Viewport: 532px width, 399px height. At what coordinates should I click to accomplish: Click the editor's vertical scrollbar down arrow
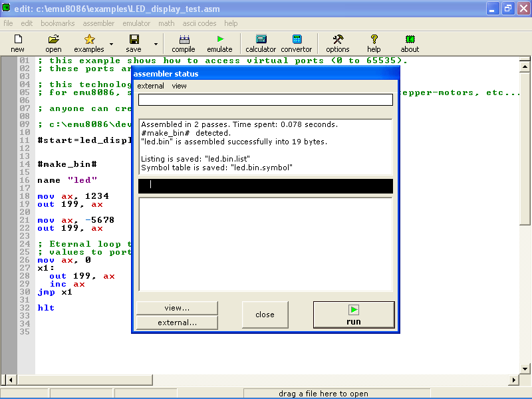click(x=525, y=368)
